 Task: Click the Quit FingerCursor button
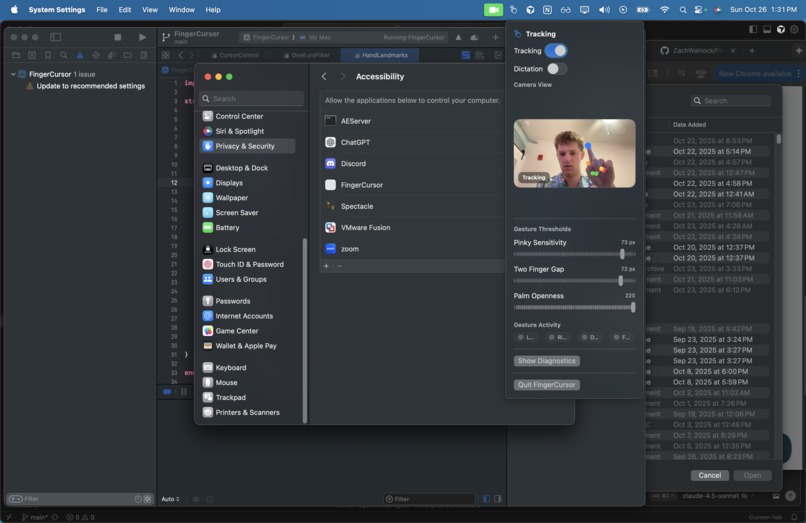pyautogui.click(x=546, y=384)
